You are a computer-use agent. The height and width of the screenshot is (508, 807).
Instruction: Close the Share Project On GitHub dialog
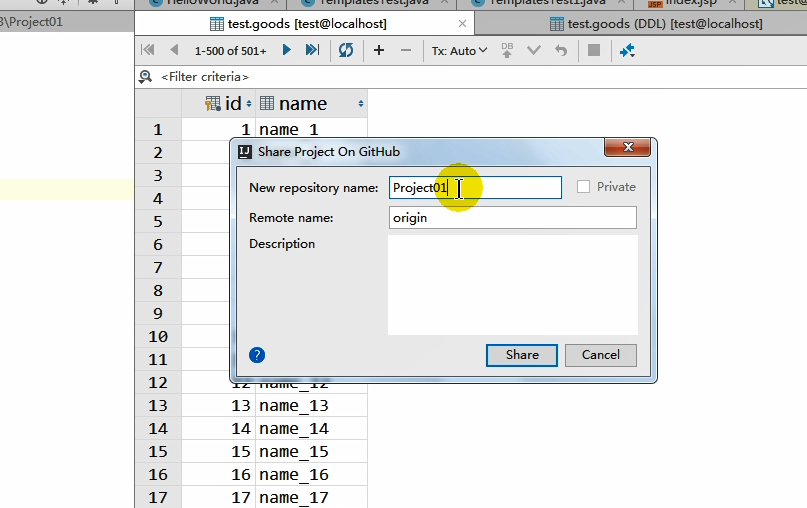(628, 147)
